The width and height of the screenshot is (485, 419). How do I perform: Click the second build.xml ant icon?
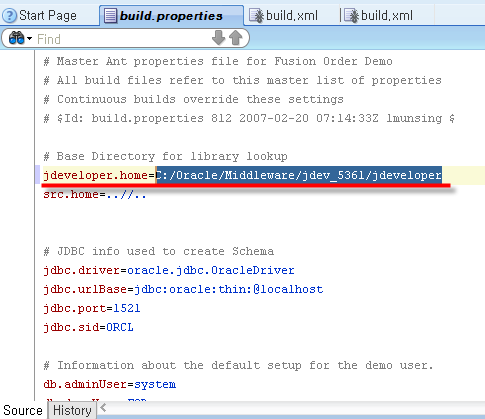(352, 16)
